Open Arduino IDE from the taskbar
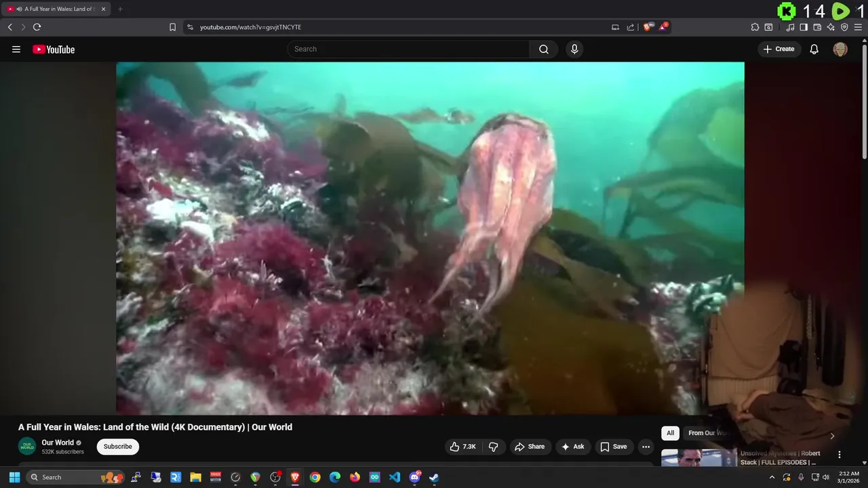The image size is (868, 488). click(374, 477)
